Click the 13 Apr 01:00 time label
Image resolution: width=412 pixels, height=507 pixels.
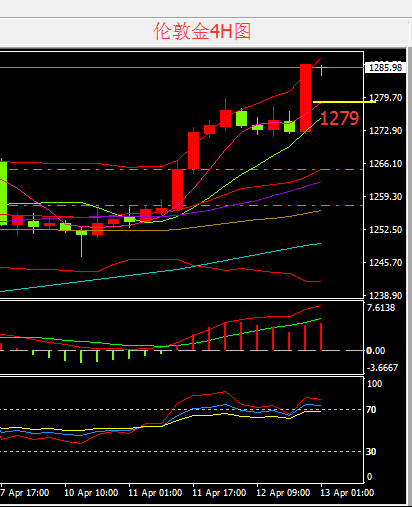[x=347, y=493]
